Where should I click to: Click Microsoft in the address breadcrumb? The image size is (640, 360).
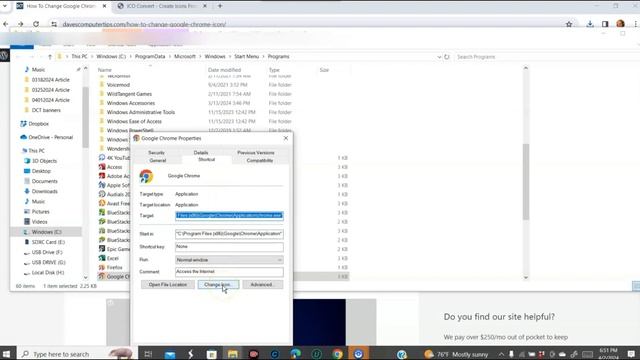[x=185, y=56]
